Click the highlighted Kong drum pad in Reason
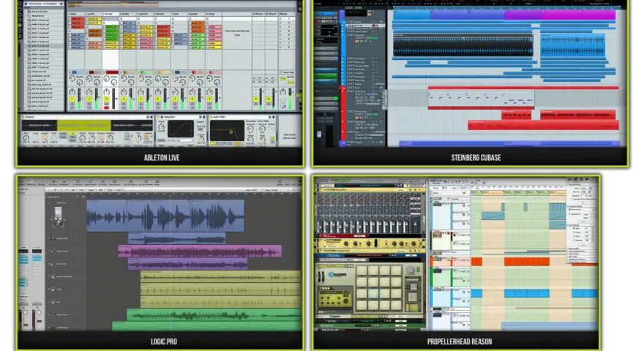Screen dimensions: 644x351 click(373, 293)
